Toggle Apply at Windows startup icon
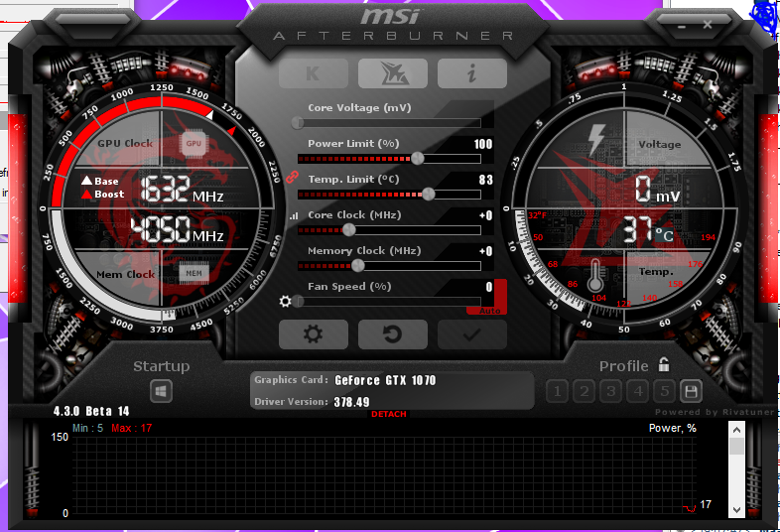This screenshot has height=532, width=780. (x=161, y=392)
